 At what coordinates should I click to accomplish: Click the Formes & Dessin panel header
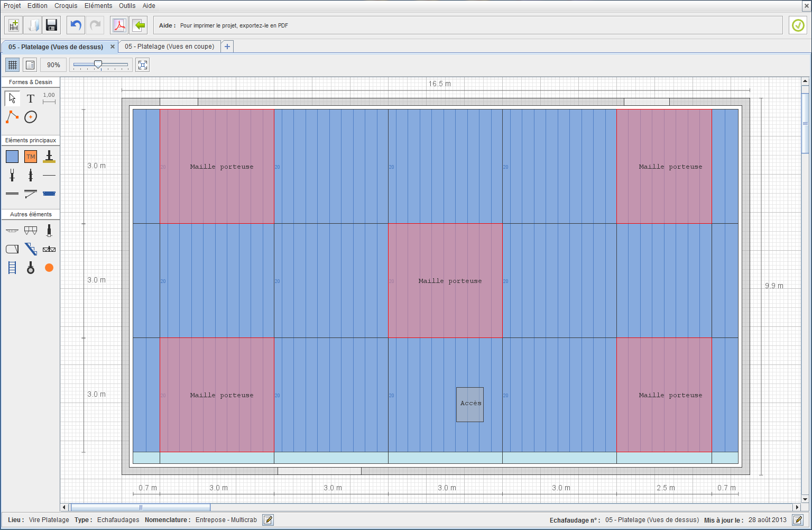31,82
